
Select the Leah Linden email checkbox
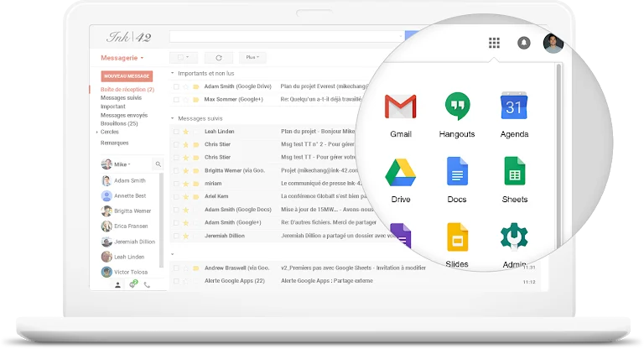[x=176, y=132]
